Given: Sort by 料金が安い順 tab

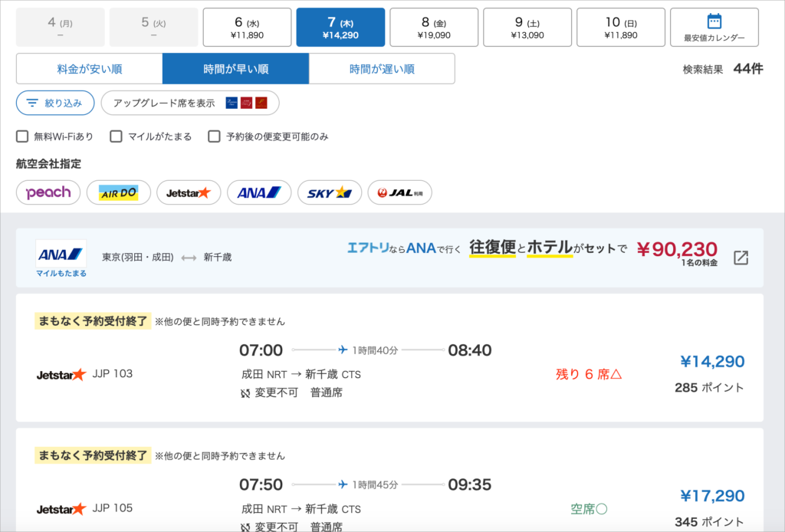Looking at the screenshot, I should click(89, 69).
